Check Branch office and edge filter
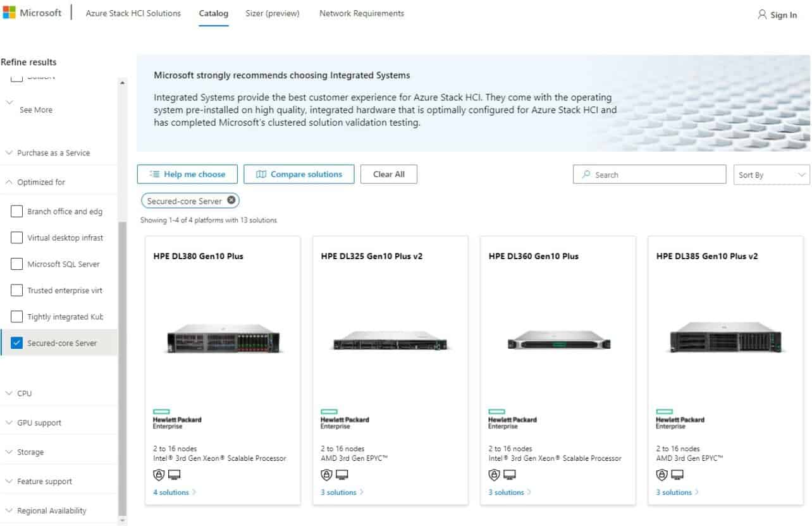Screen dimensions: 812x529 17,211
